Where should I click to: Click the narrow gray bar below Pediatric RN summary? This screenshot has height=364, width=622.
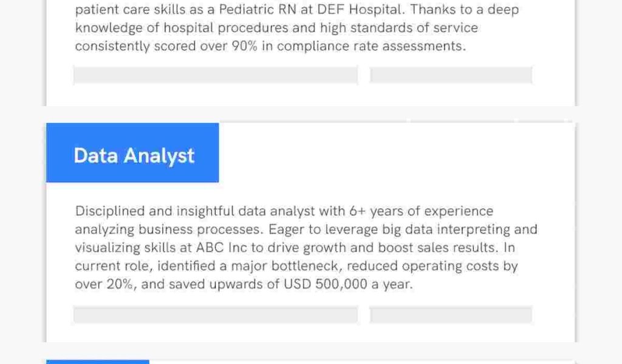[451, 75]
